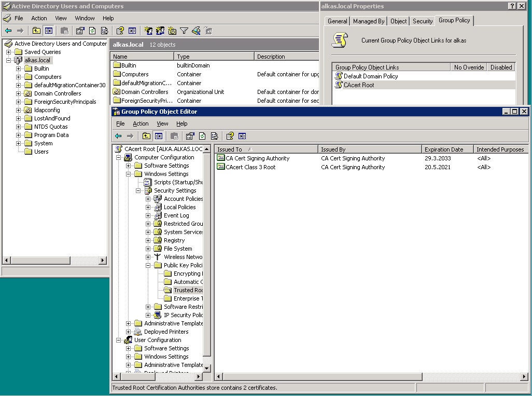Click the new organizational unit icon
Viewport: 532px width, 396px height.
coord(172,31)
